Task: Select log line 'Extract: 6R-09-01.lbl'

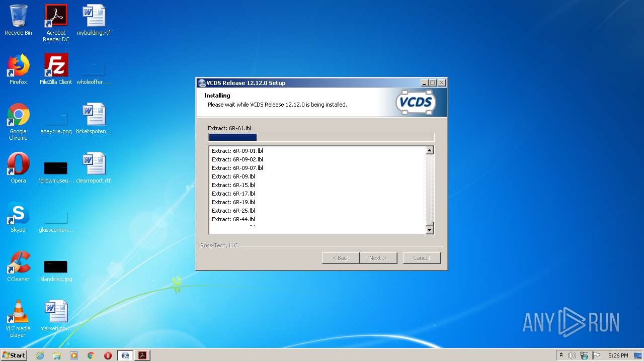Action: [237, 151]
